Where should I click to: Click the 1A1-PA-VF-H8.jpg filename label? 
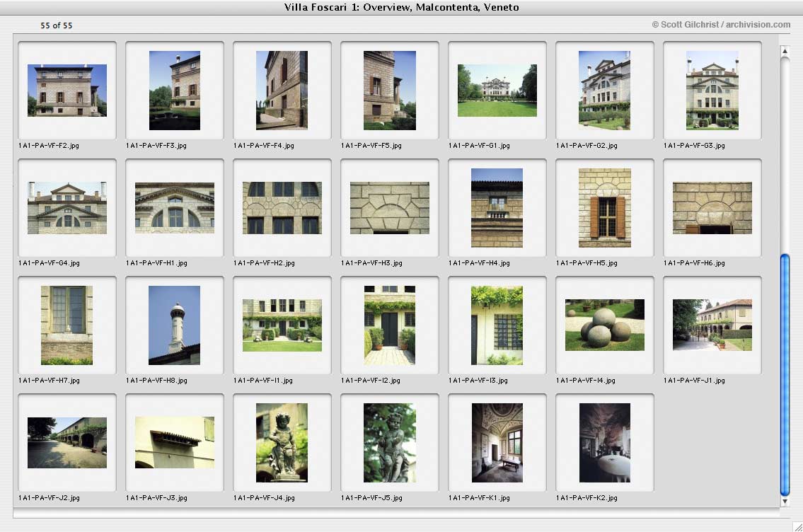pos(156,381)
